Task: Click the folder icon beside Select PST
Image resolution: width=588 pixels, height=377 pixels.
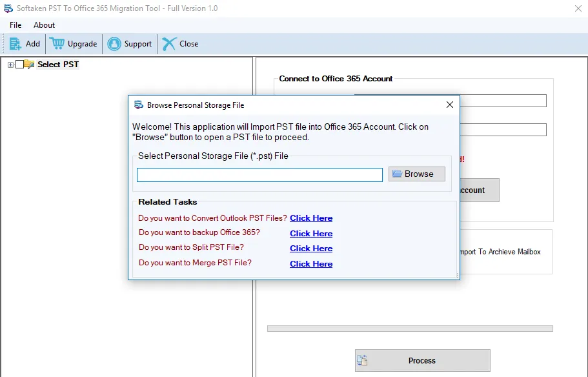Action: click(30, 65)
